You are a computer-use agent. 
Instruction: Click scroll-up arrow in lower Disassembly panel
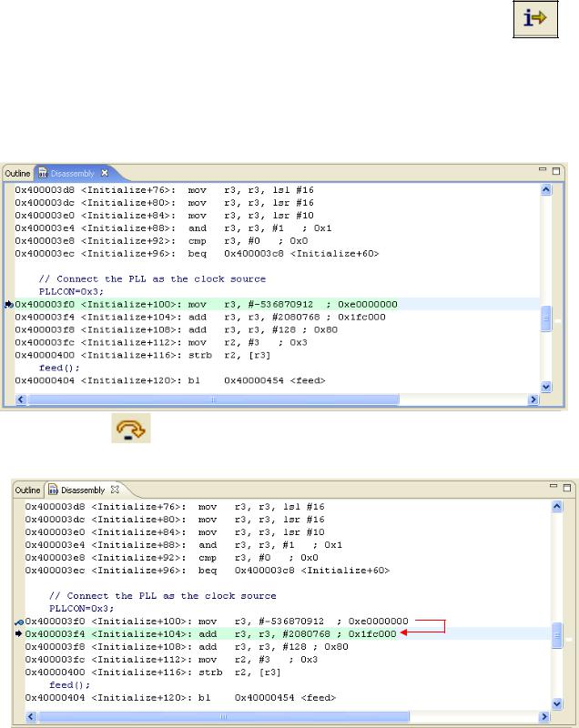click(557, 506)
